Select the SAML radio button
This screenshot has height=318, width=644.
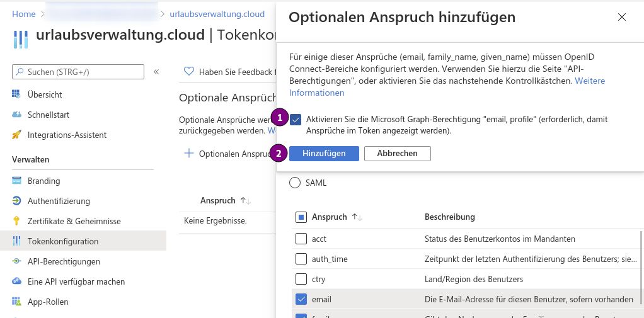(x=295, y=183)
